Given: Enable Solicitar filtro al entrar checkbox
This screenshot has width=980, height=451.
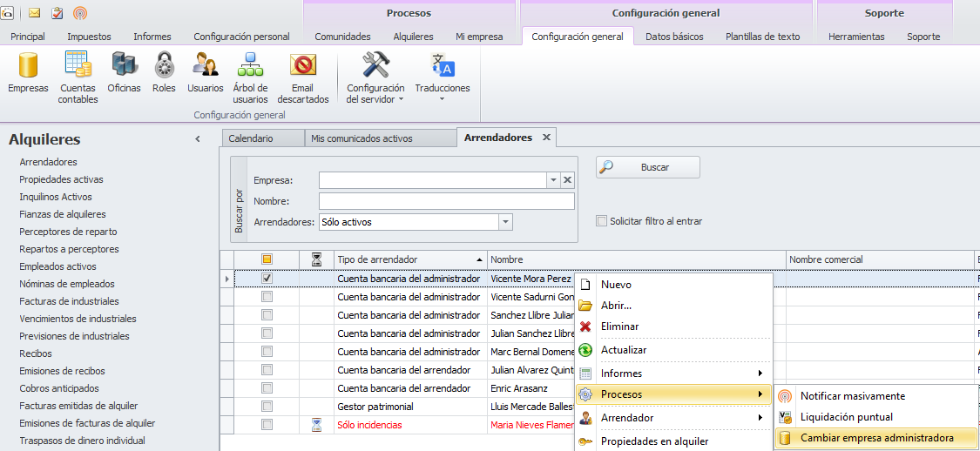Looking at the screenshot, I should click(x=601, y=221).
